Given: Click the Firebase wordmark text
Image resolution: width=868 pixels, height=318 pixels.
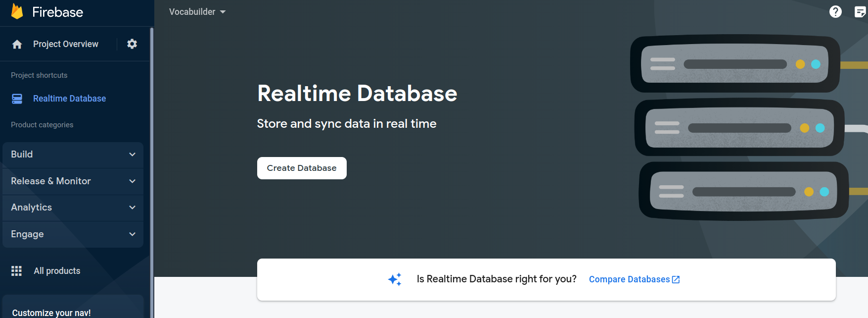Looking at the screenshot, I should point(57,12).
